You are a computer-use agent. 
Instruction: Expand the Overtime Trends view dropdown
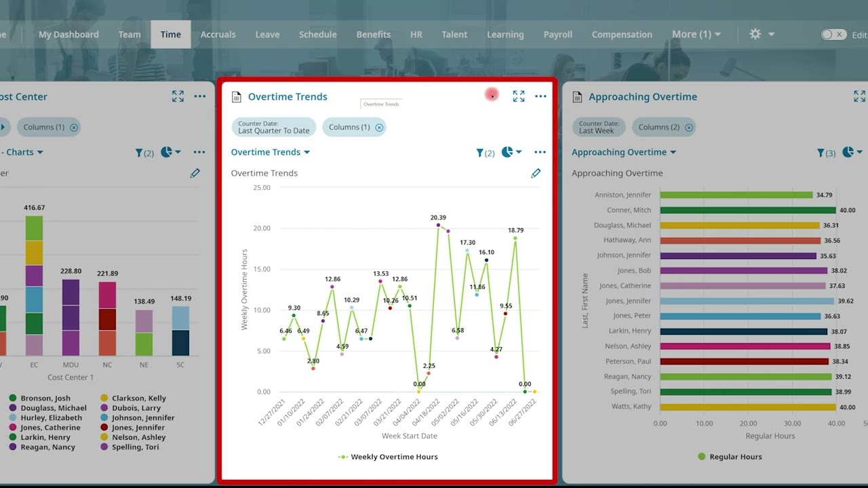pos(271,152)
